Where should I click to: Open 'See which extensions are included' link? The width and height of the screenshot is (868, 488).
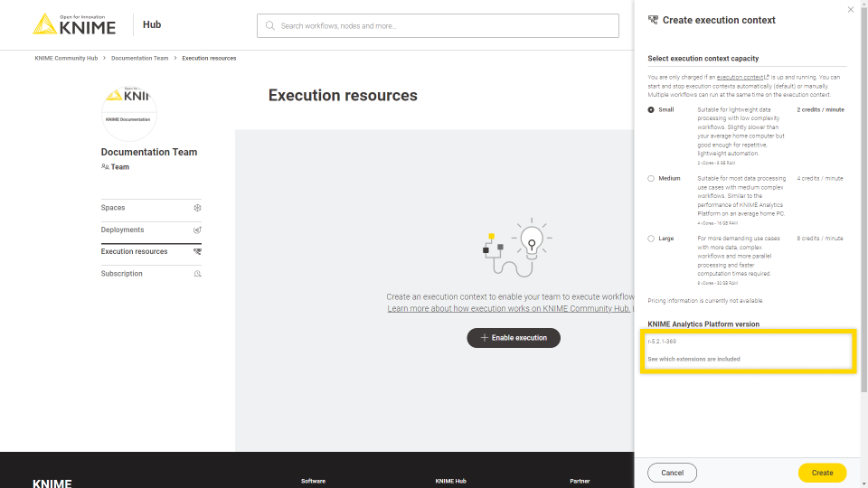pyautogui.click(x=693, y=360)
